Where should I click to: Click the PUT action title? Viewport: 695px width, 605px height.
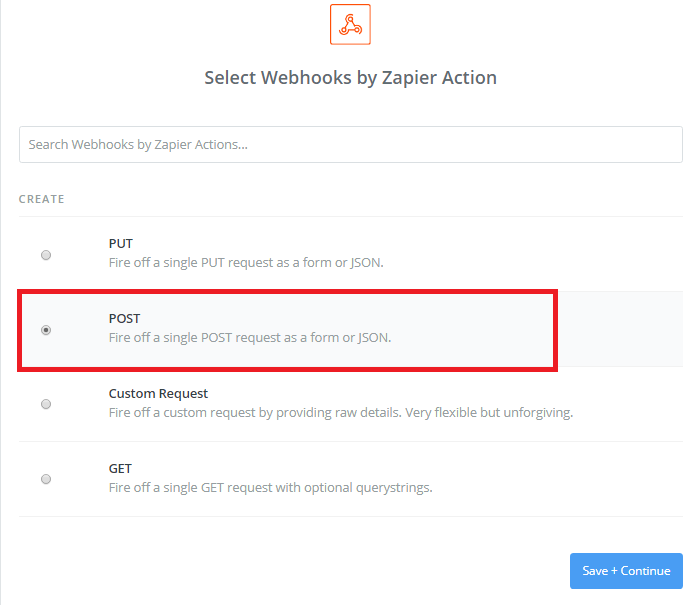point(121,243)
